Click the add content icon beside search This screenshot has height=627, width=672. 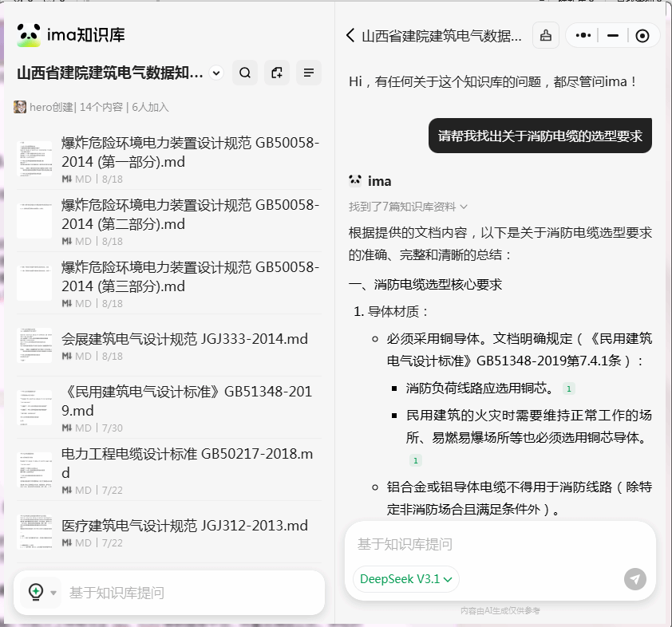point(277,73)
